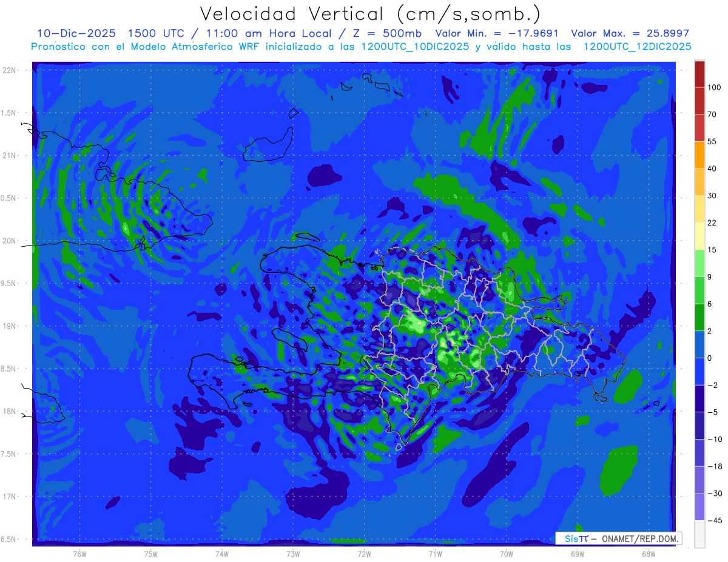Click the '19N' latitude label

pos(10,326)
